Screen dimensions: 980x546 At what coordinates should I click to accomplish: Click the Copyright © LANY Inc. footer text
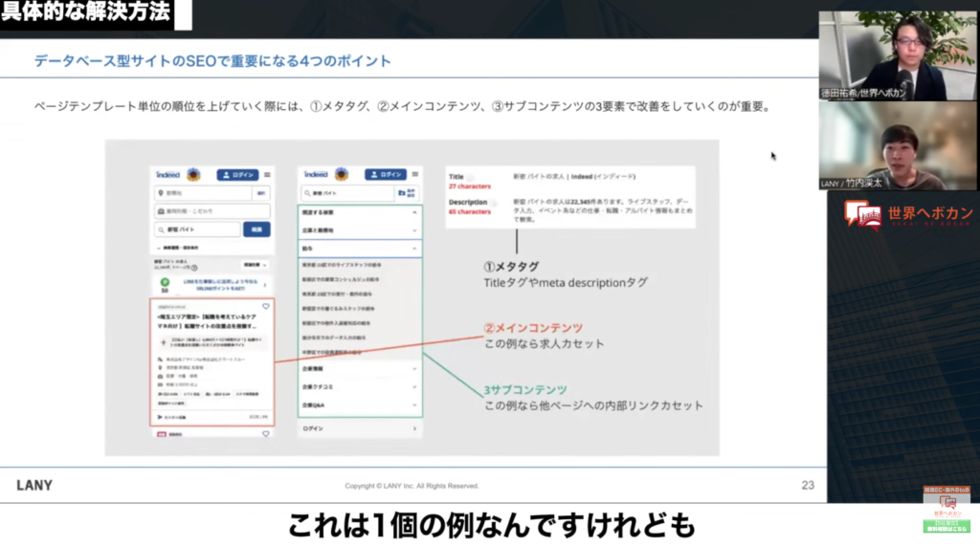[412, 486]
